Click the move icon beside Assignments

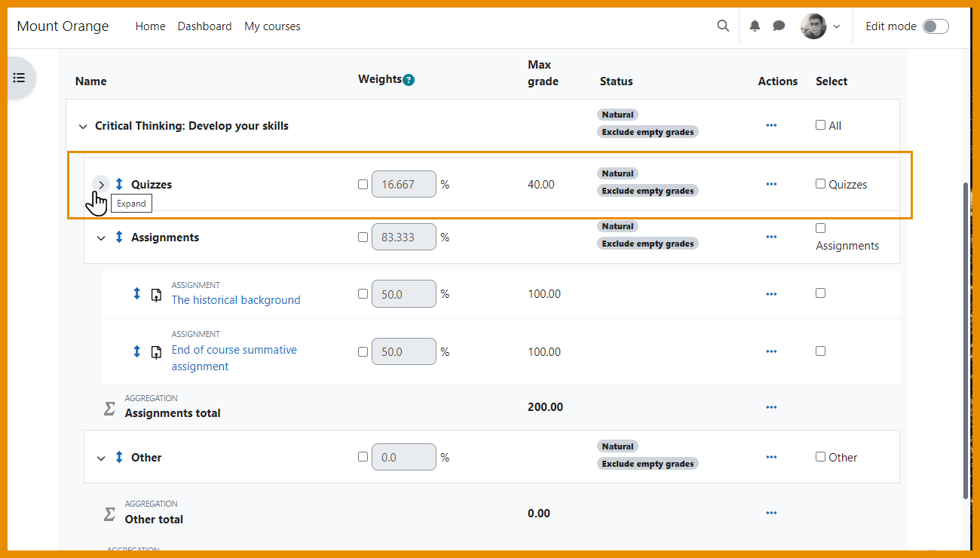(x=118, y=237)
